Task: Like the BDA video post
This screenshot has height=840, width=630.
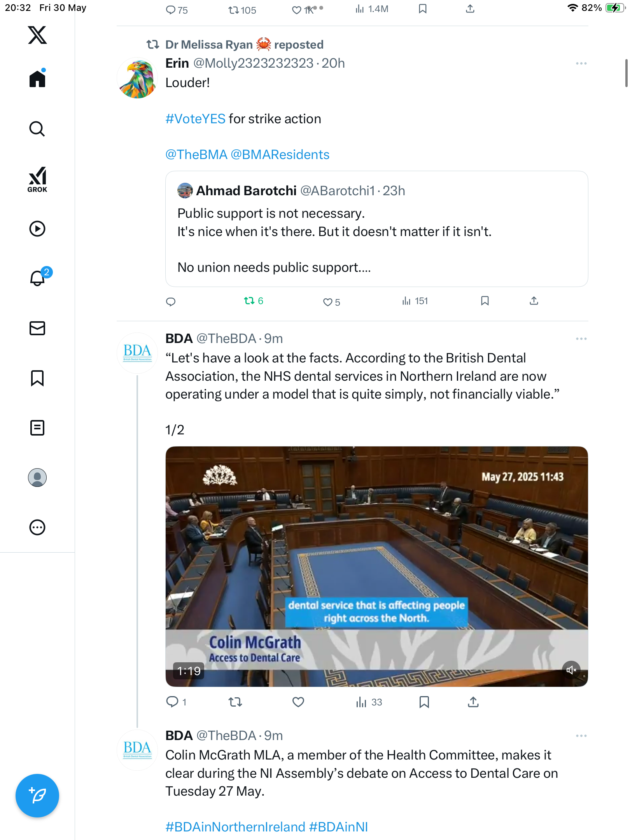Action: click(x=298, y=702)
